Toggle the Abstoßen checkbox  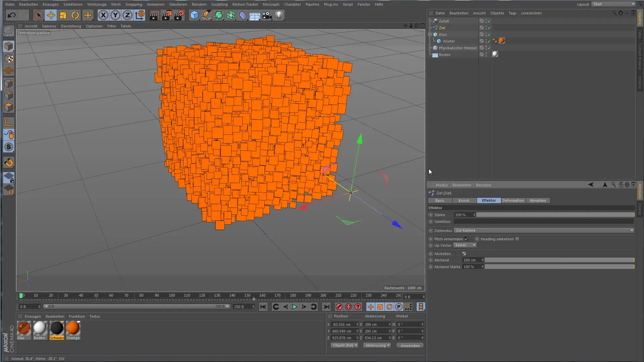(464, 254)
